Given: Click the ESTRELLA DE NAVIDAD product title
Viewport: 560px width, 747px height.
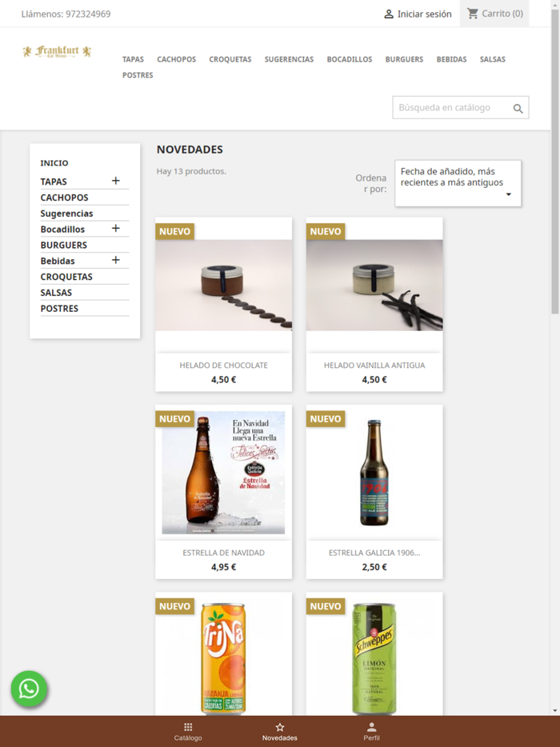Looking at the screenshot, I should pyautogui.click(x=223, y=553).
